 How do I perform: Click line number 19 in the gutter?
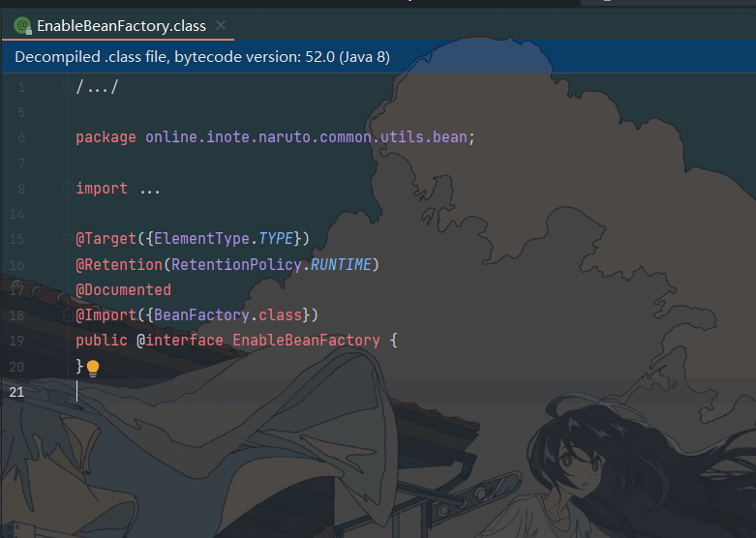pos(16,341)
